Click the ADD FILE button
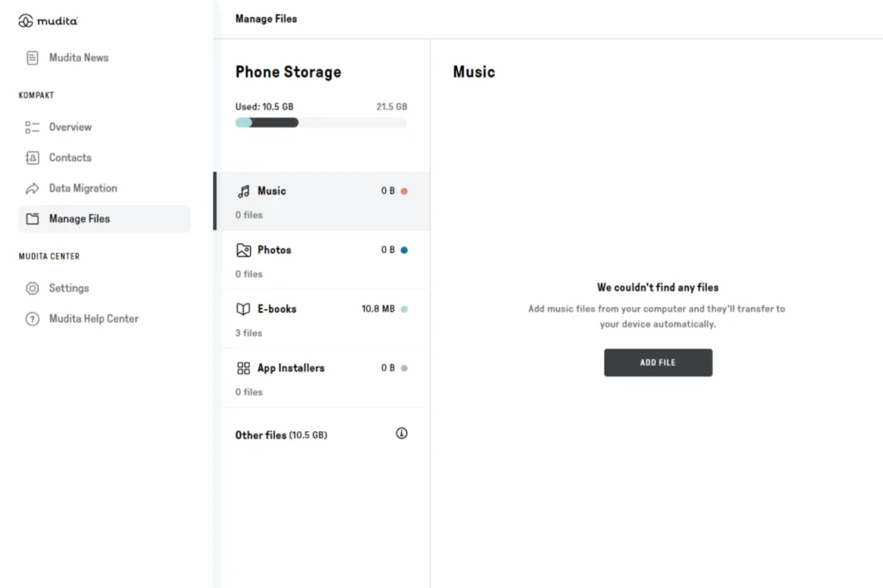Image resolution: width=883 pixels, height=588 pixels. [x=658, y=362]
